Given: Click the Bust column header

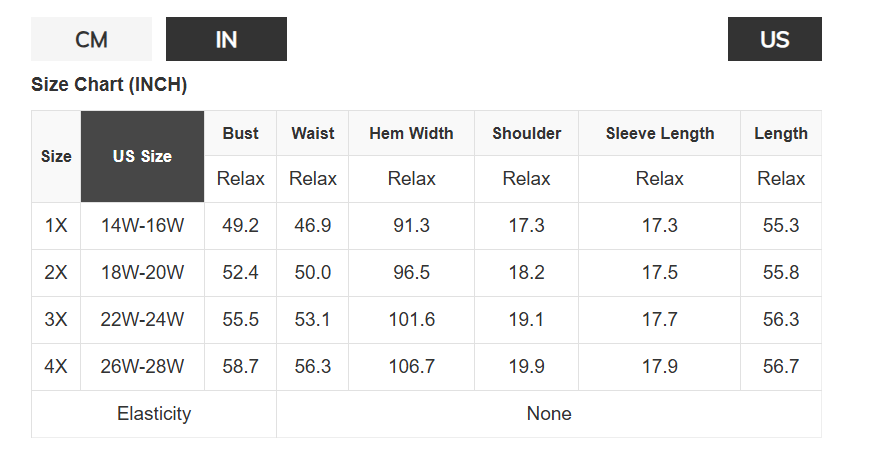Looking at the screenshot, I should [240, 133].
